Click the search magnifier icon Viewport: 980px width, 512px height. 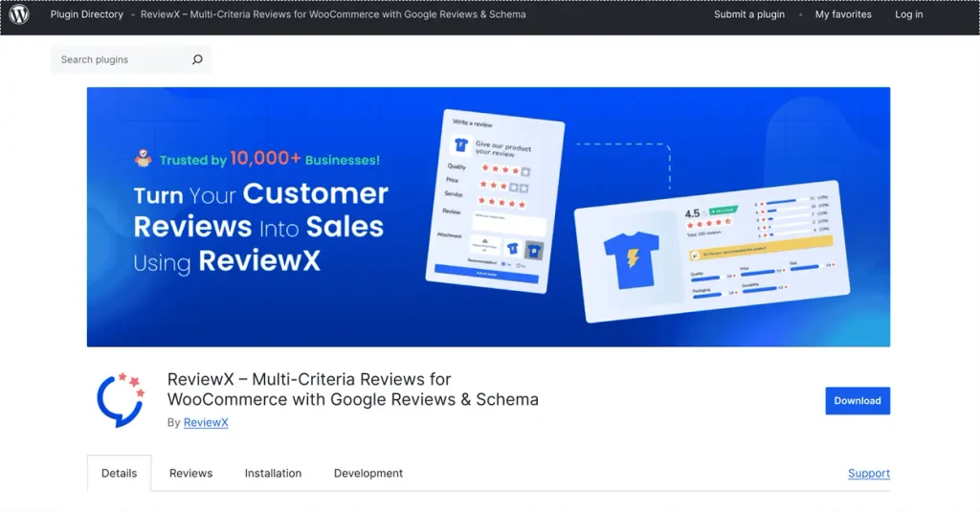tap(197, 59)
